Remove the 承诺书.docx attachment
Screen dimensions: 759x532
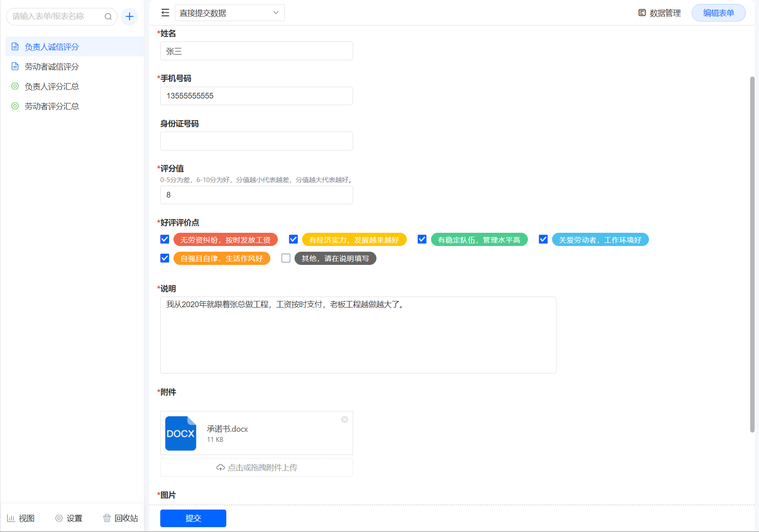(x=345, y=419)
